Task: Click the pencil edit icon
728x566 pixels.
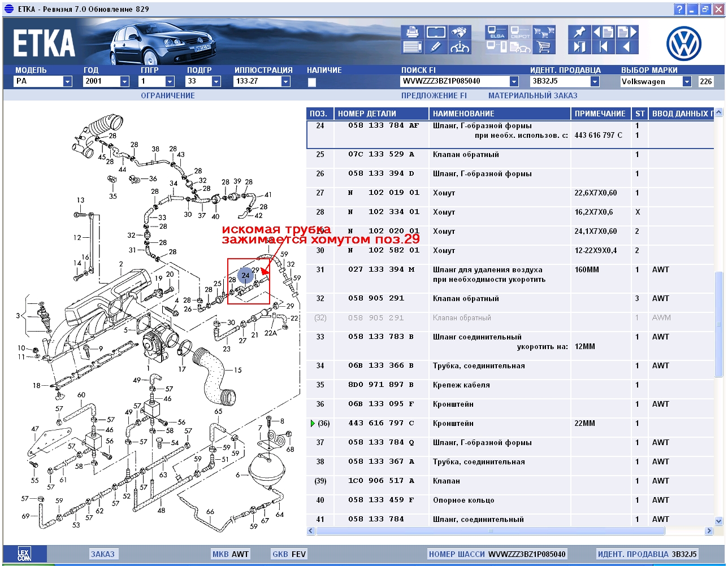Action: pos(436,47)
